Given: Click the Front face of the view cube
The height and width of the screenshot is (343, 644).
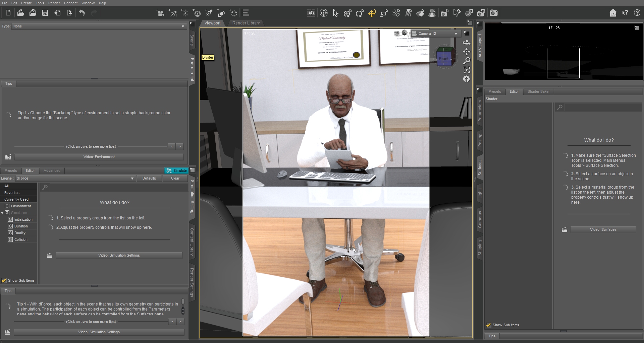Looking at the screenshot, I should [x=443, y=59].
